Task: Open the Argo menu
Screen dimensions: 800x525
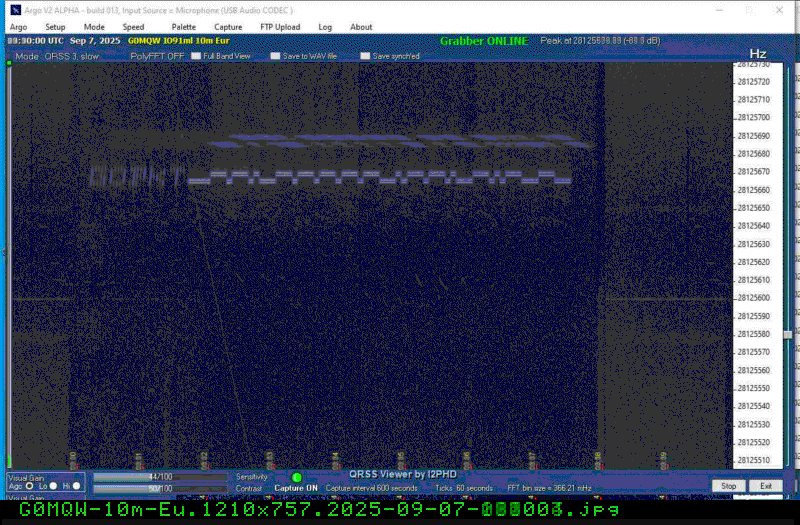Action: (18, 27)
